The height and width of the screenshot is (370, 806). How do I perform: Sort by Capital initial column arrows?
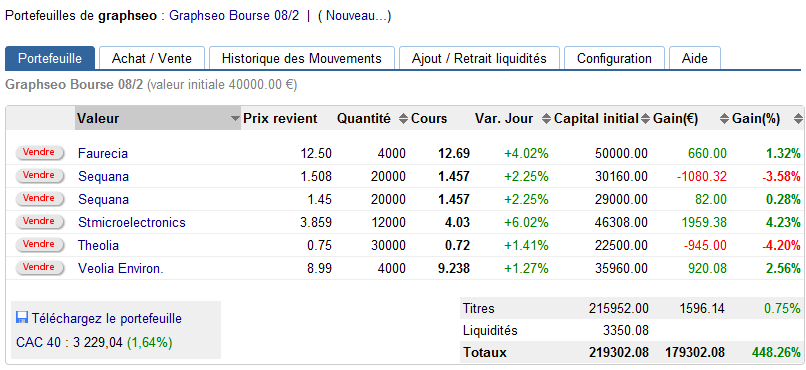coord(646,119)
